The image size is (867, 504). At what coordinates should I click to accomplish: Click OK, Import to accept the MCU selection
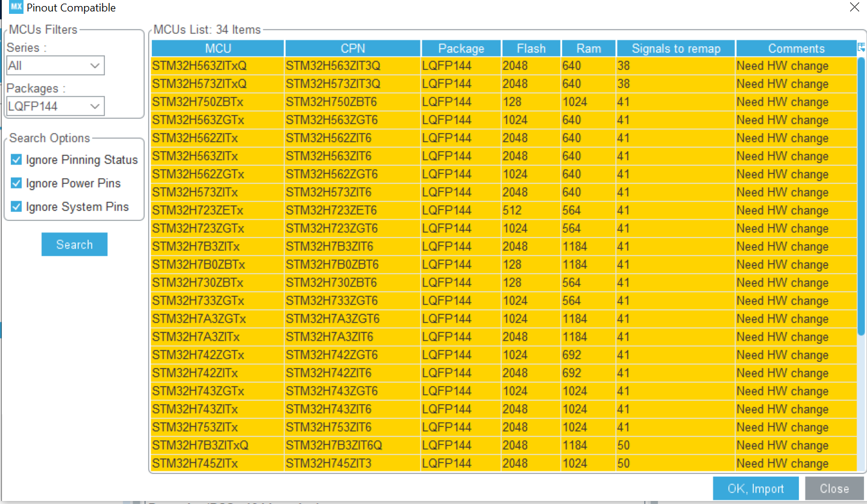point(756,488)
